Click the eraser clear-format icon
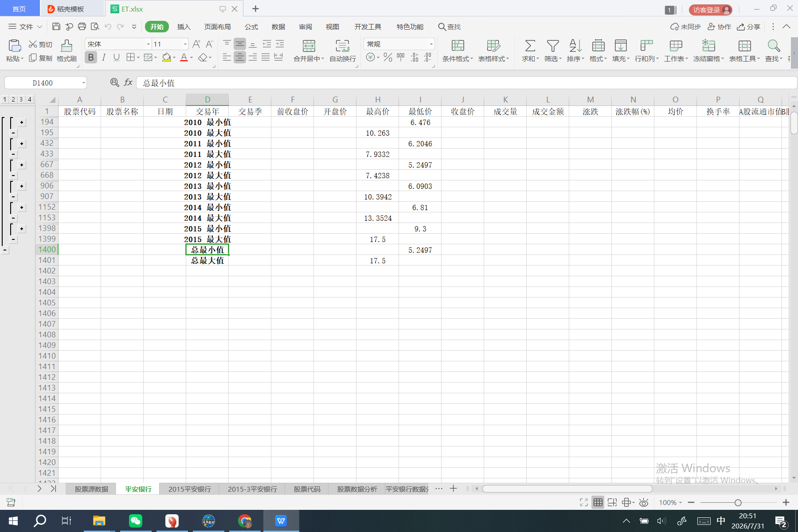The height and width of the screenshot is (532, 798). coord(203,58)
